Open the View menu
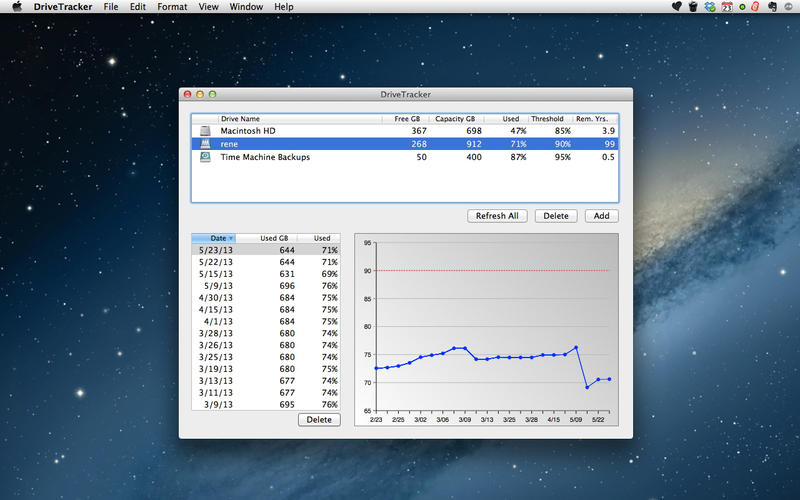This screenshot has height=500, width=800. pyautogui.click(x=208, y=7)
